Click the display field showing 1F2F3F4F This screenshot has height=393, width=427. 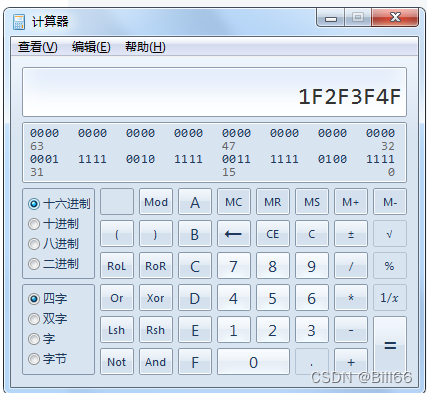point(214,92)
